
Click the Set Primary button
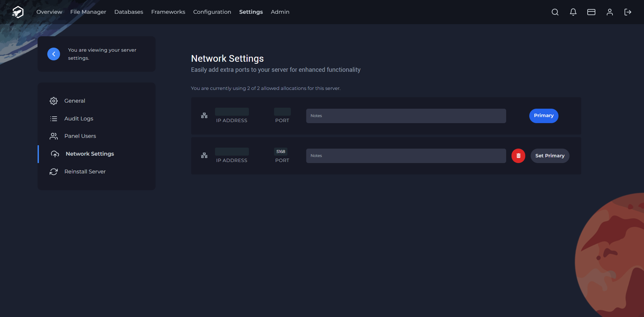click(550, 156)
